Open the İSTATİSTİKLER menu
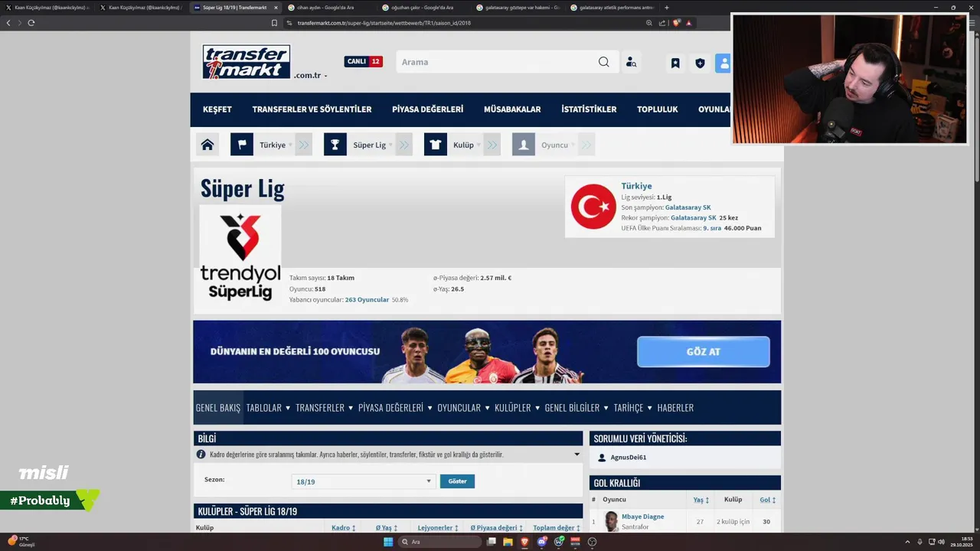The height and width of the screenshot is (551, 980). coord(589,109)
